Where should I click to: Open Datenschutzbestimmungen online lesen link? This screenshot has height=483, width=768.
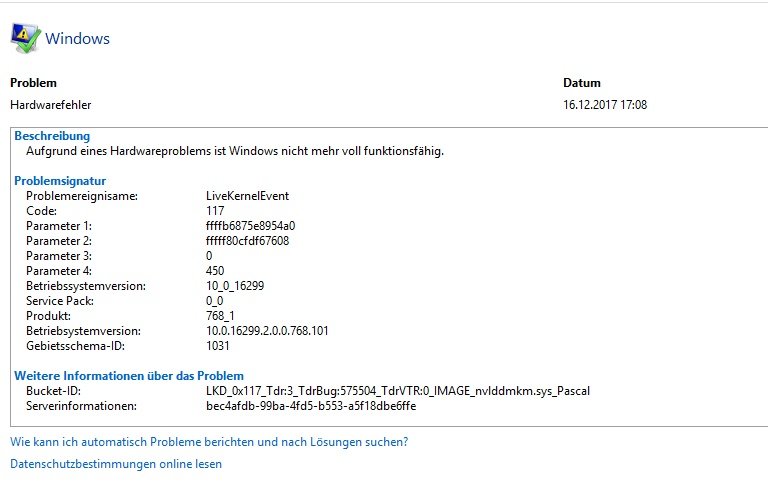[x=116, y=464]
